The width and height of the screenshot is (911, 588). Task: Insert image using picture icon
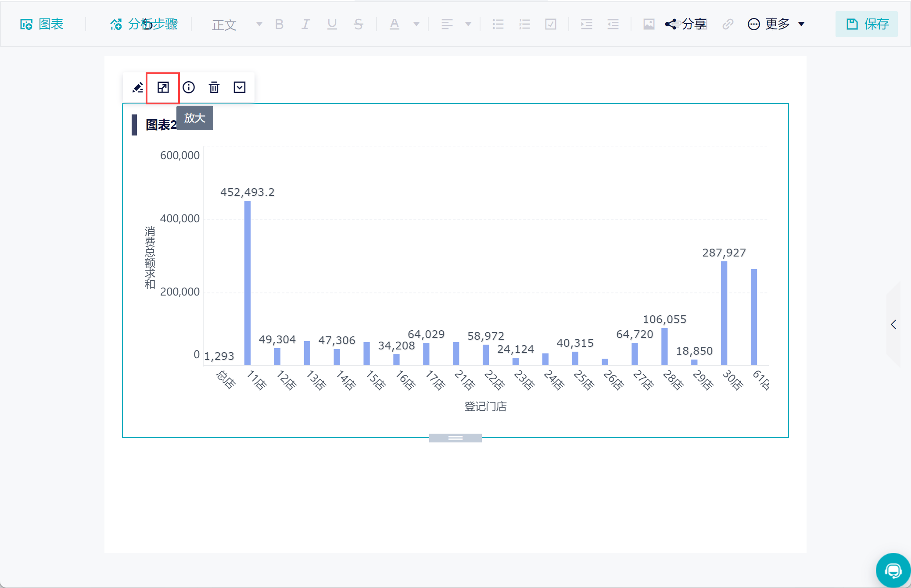(649, 24)
